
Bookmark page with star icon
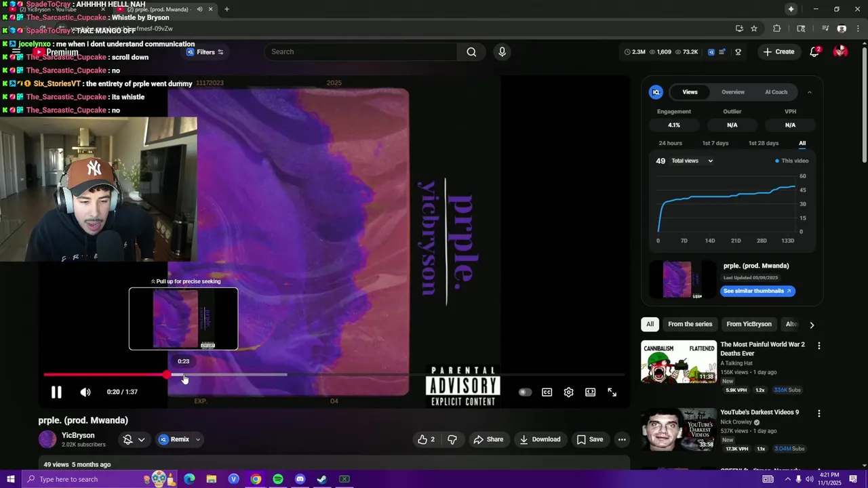754,28
